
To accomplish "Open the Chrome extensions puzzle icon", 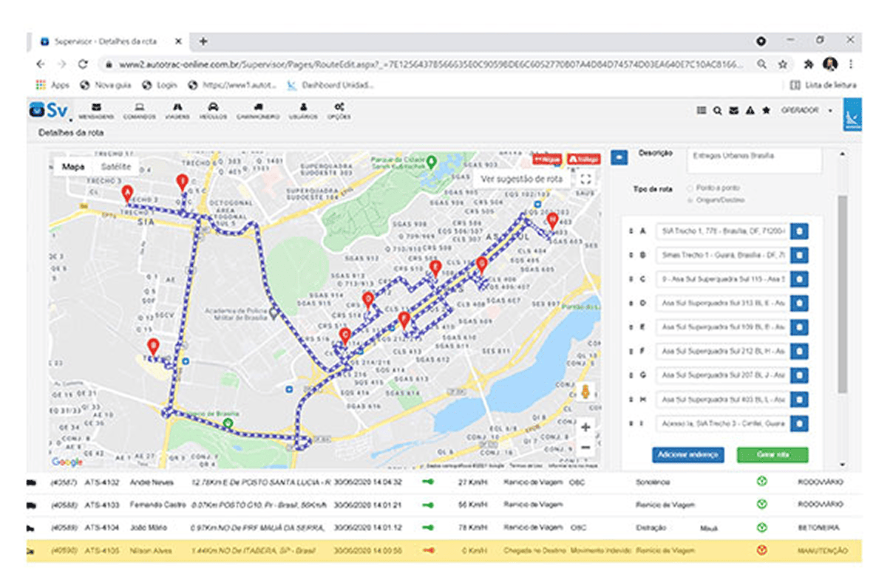I will [x=809, y=64].
